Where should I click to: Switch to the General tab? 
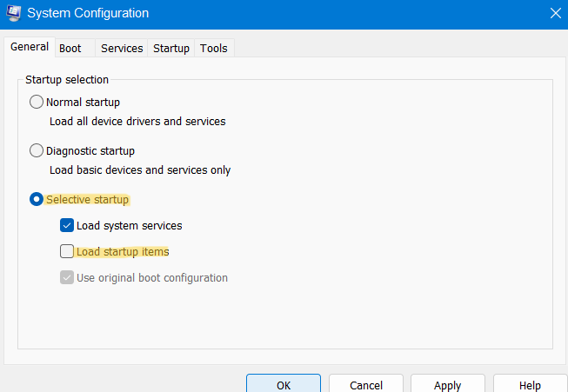point(29,47)
